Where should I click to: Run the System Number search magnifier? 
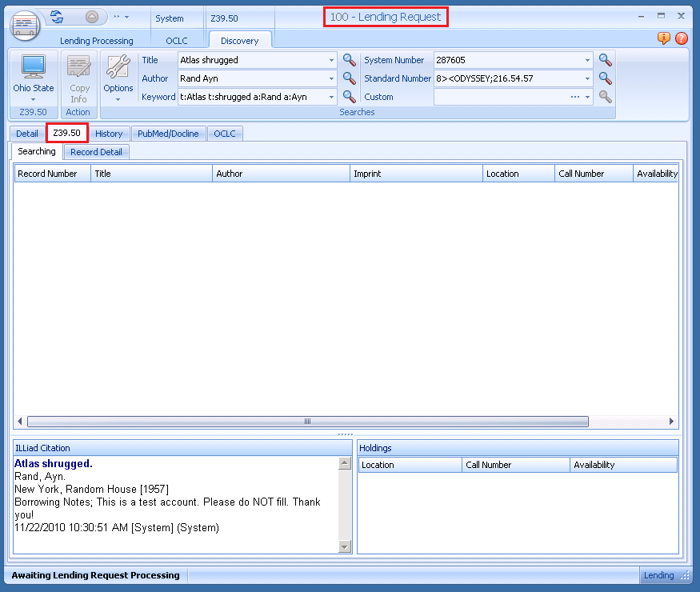[606, 60]
